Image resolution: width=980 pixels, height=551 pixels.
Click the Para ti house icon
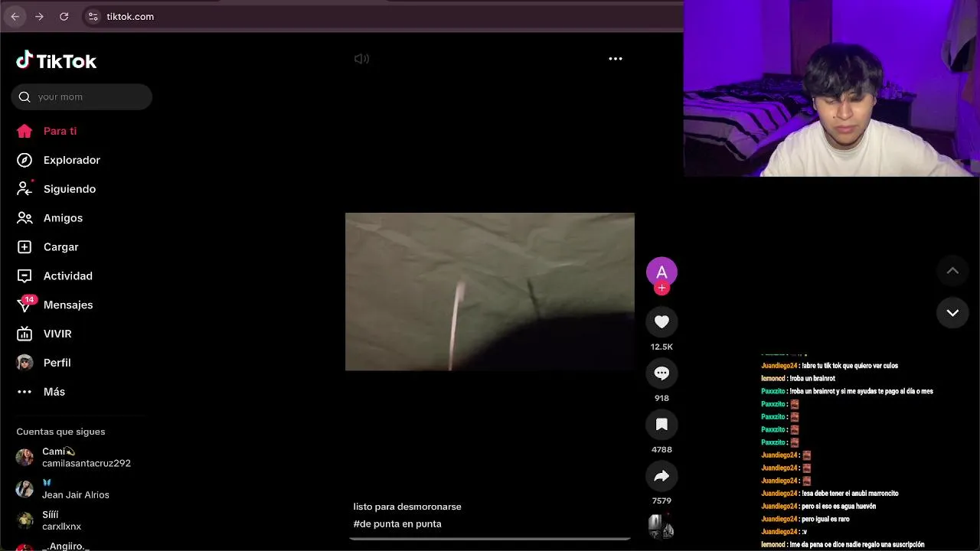(24, 131)
